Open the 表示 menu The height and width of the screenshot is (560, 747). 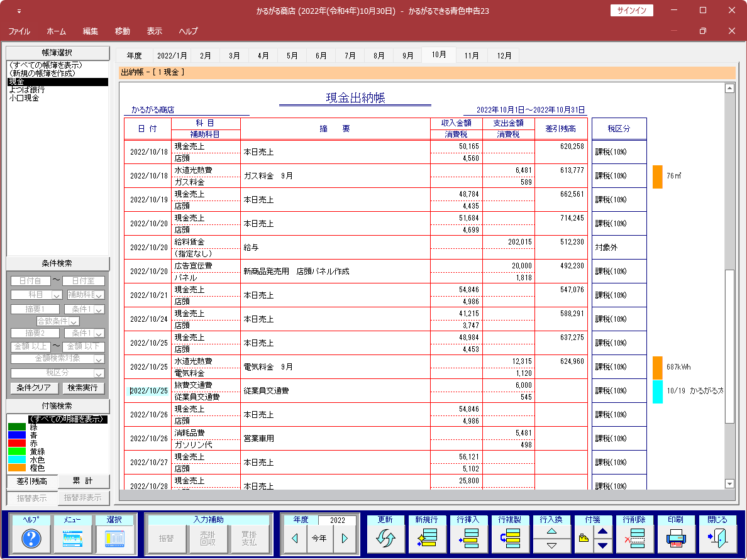(x=154, y=31)
